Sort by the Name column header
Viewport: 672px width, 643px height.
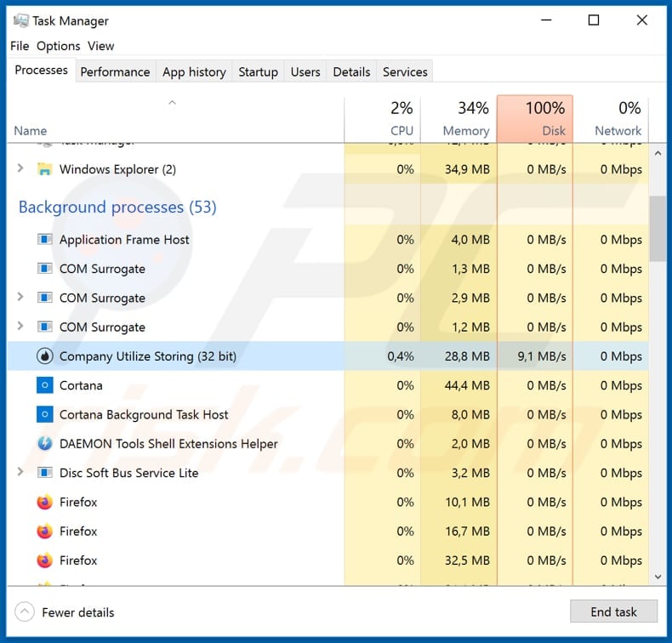[176, 119]
